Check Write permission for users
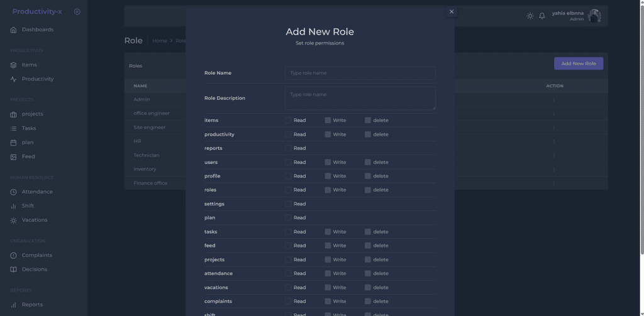This screenshot has height=316, width=644. coord(328,162)
